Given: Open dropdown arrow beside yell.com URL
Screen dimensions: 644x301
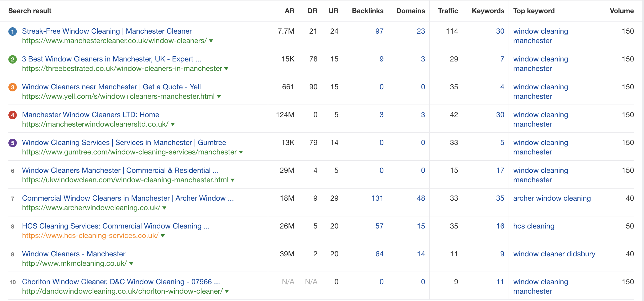Looking at the screenshot, I should (x=219, y=97).
